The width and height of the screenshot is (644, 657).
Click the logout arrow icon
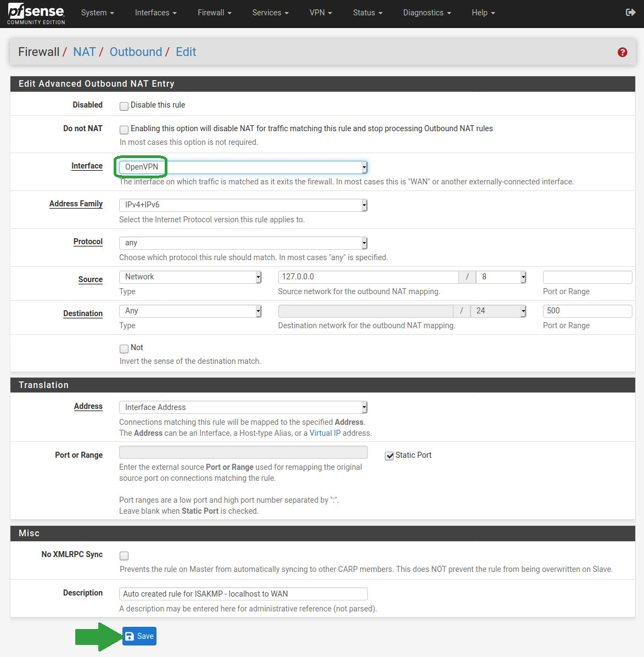click(x=630, y=13)
